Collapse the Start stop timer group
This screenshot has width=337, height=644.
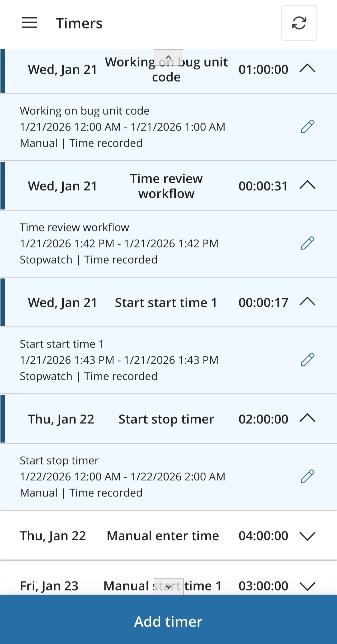tap(307, 419)
